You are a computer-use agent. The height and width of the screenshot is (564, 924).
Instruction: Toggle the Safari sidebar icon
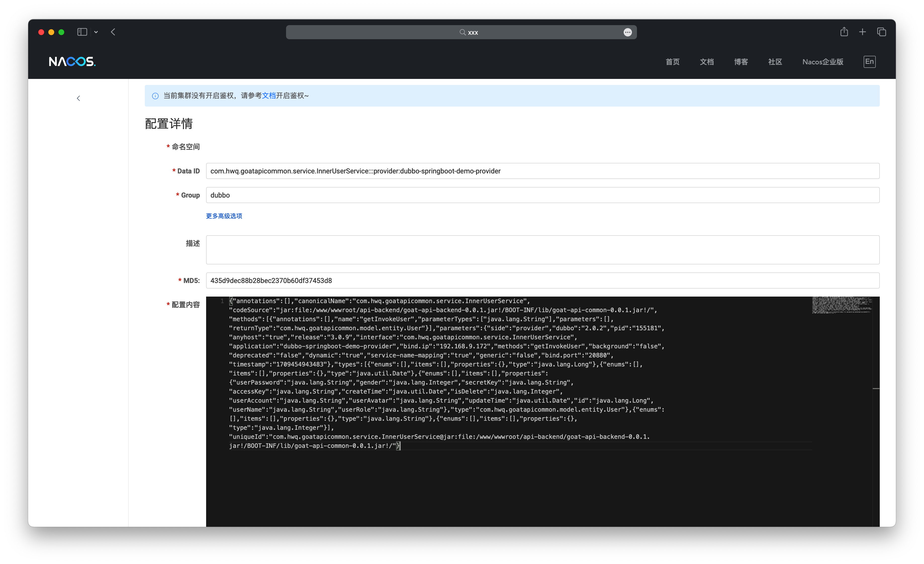[82, 32]
